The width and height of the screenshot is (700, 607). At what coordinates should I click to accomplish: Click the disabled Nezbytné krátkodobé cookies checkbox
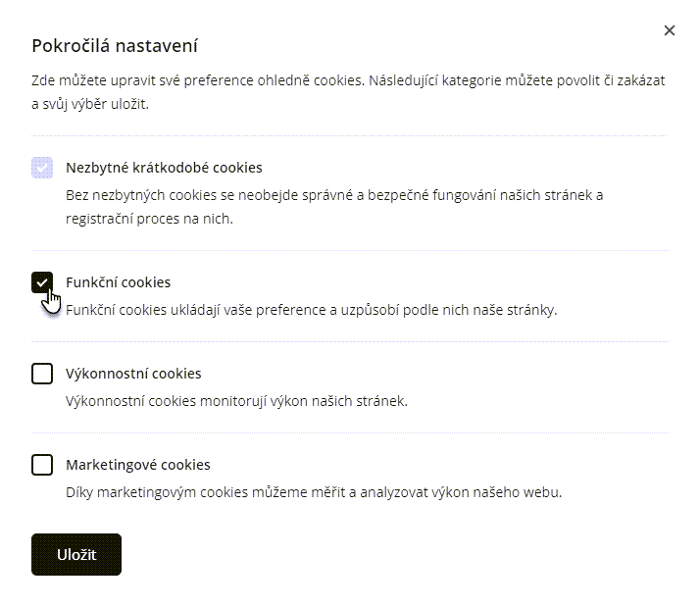tap(42, 168)
